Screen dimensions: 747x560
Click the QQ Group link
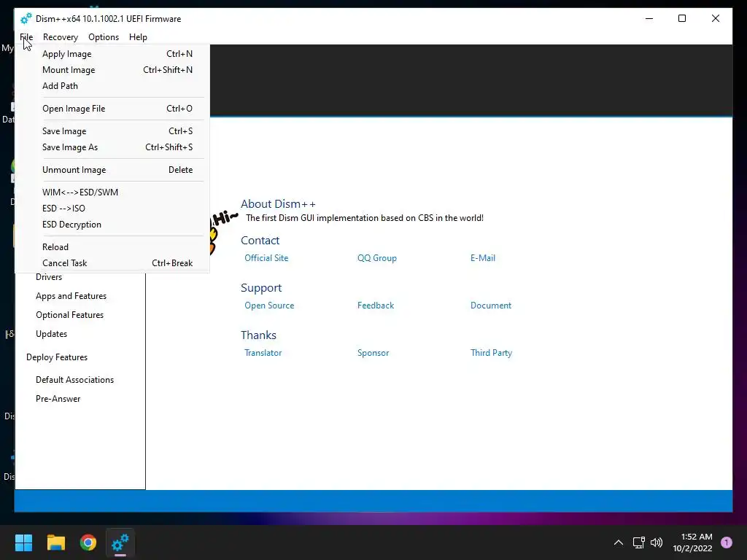[x=377, y=258]
